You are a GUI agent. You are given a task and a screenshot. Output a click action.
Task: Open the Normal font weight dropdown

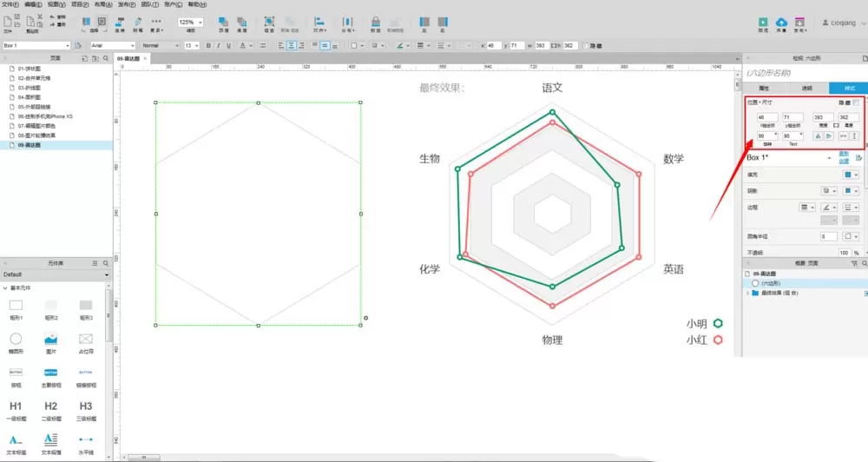coord(160,45)
